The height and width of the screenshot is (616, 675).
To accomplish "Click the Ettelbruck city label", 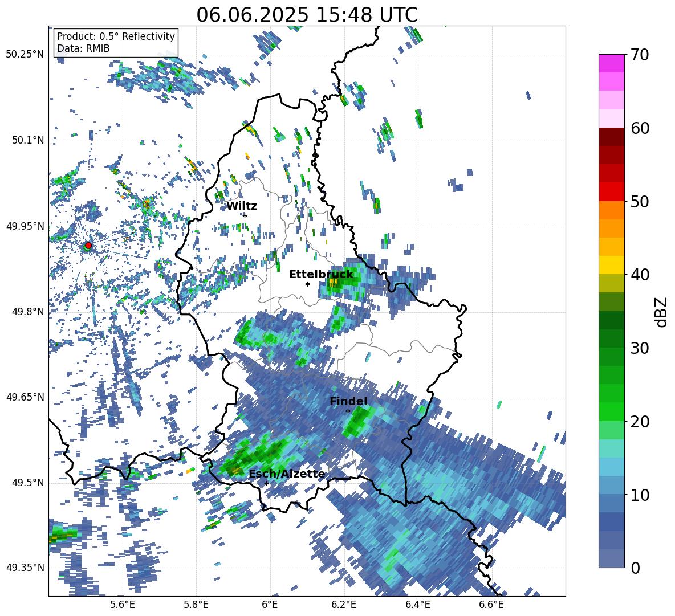I will (321, 275).
